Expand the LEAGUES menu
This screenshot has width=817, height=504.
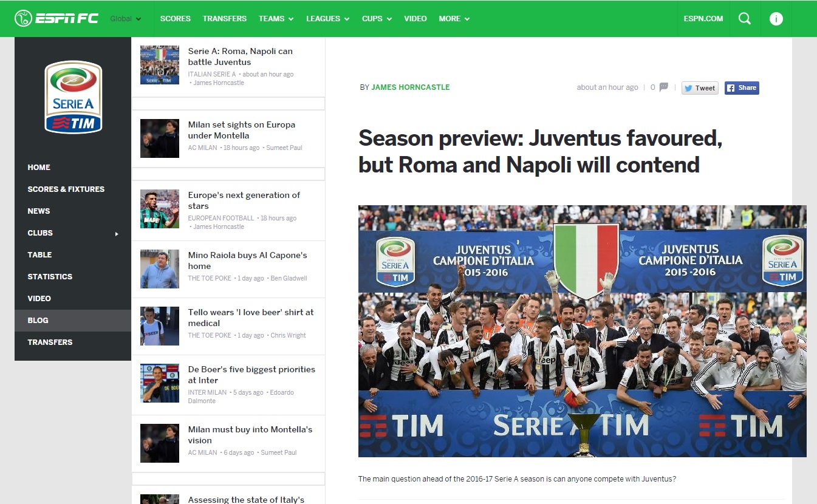tap(327, 19)
